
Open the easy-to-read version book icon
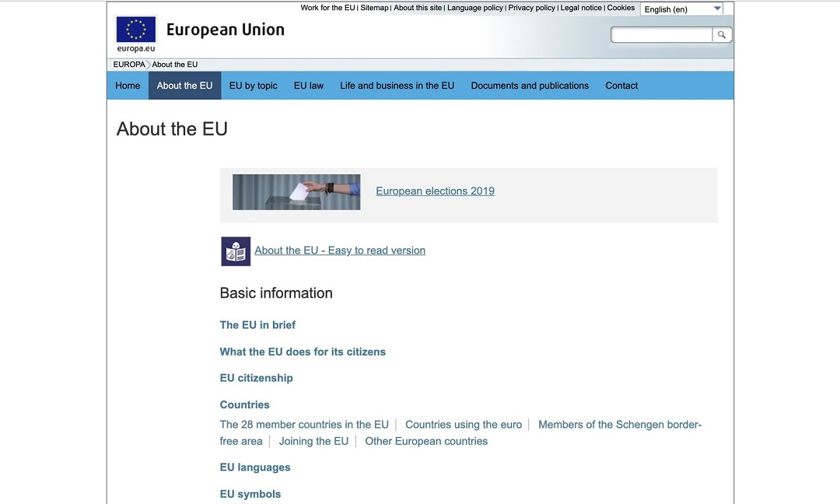click(236, 251)
